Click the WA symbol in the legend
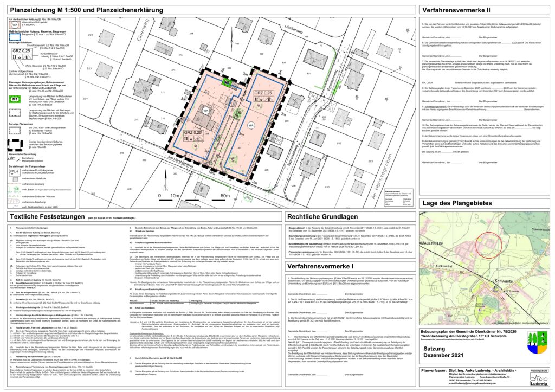 pos(15,25)
